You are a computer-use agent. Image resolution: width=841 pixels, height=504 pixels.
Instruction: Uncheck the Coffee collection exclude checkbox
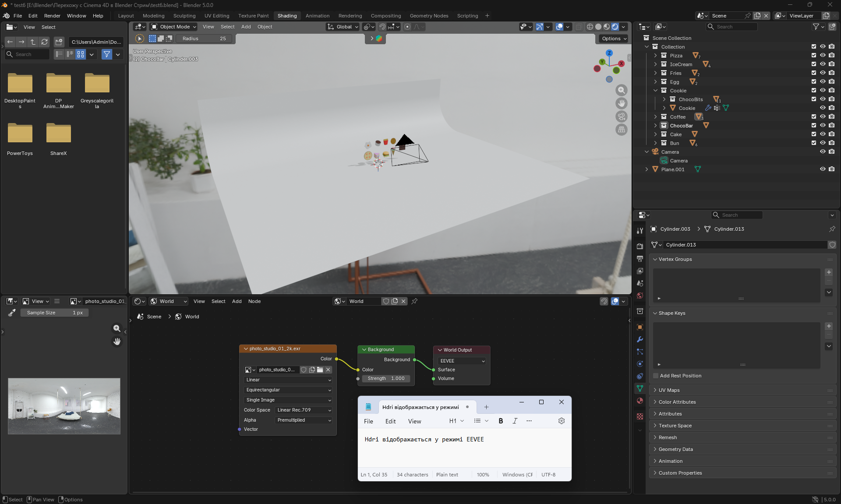coord(813,117)
